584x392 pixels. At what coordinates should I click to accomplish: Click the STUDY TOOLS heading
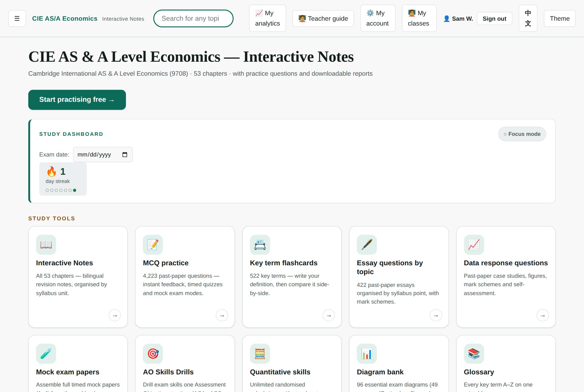52,218
